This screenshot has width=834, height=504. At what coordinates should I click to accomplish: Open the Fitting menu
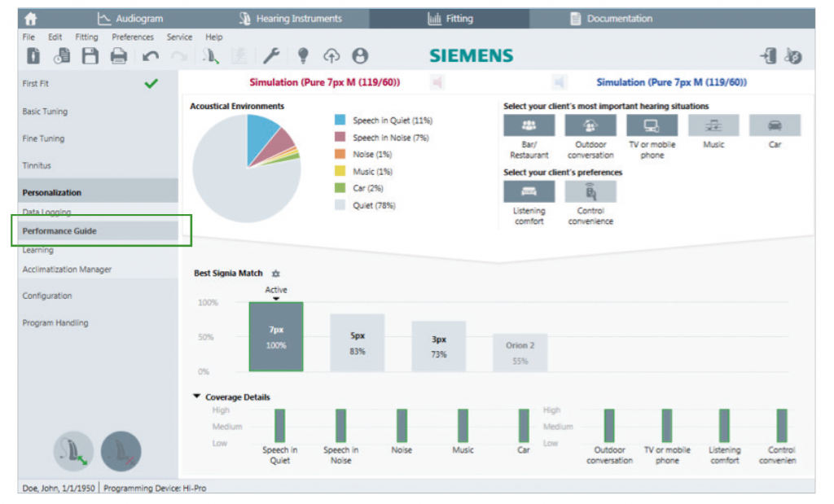(86, 37)
